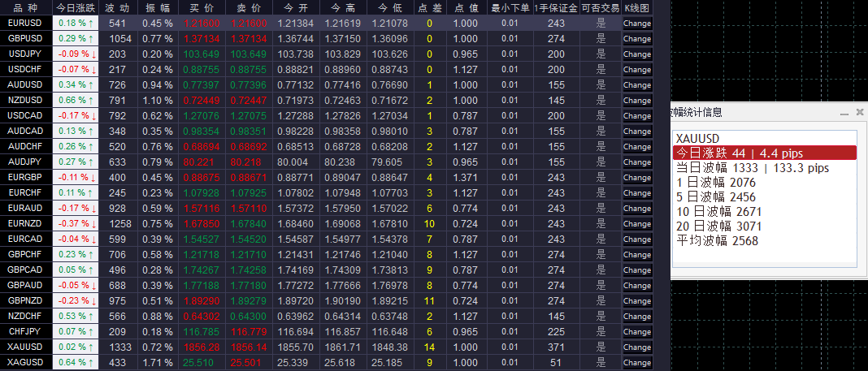
Task: Click the ask price 25.501
Action: coord(250,363)
